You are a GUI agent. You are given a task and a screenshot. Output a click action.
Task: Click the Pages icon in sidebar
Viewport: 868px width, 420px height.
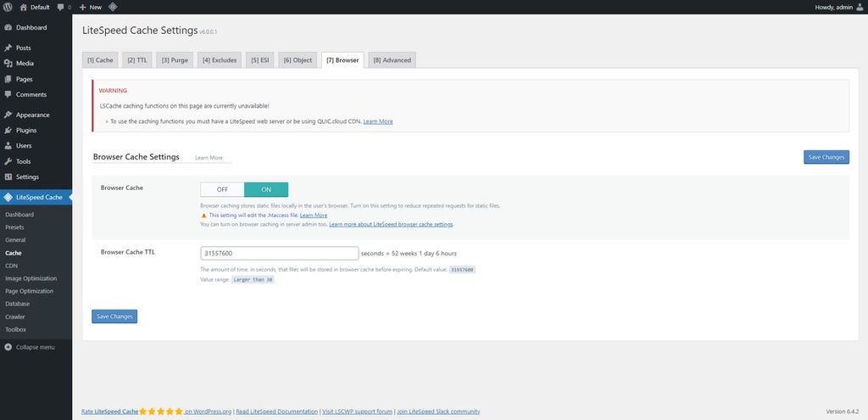tap(8, 79)
